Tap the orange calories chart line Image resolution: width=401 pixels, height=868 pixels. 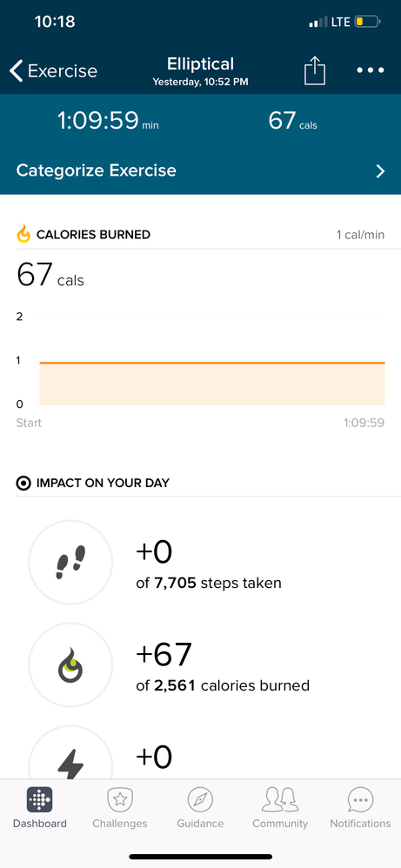212,364
